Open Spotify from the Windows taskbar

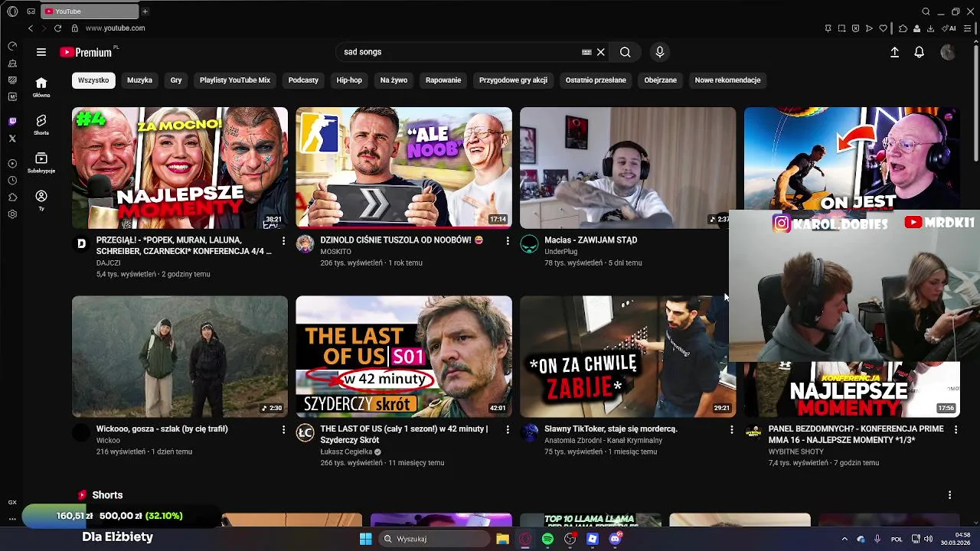(547, 539)
